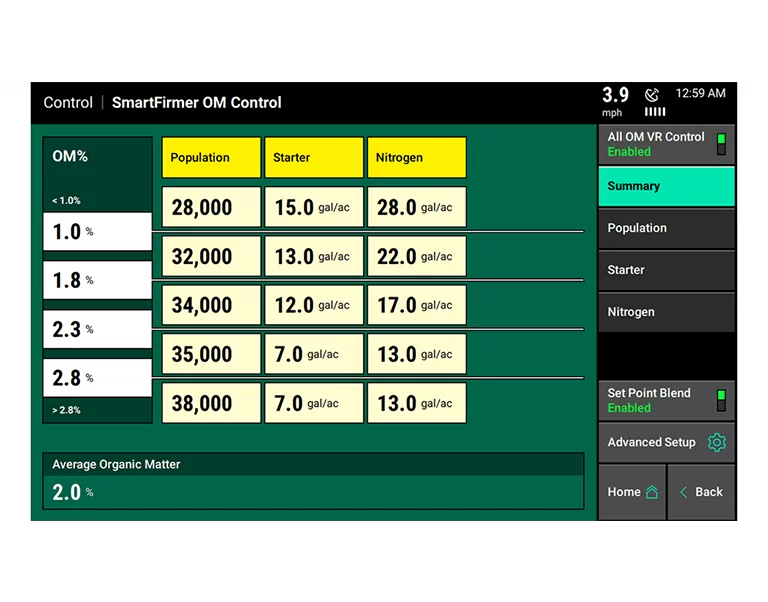The height and width of the screenshot is (602, 768).
Task: Select the 7.0 gal/ac starter cell in 38,000 row
Action: (314, 403)
